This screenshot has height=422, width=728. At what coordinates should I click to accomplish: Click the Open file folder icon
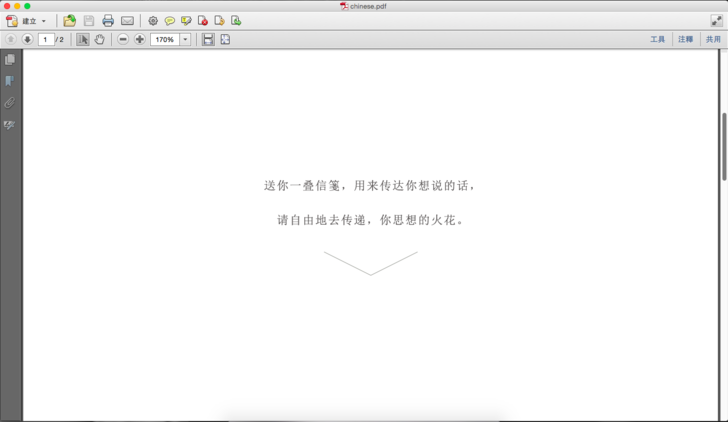pyautogui.click(x=69, y=21)
